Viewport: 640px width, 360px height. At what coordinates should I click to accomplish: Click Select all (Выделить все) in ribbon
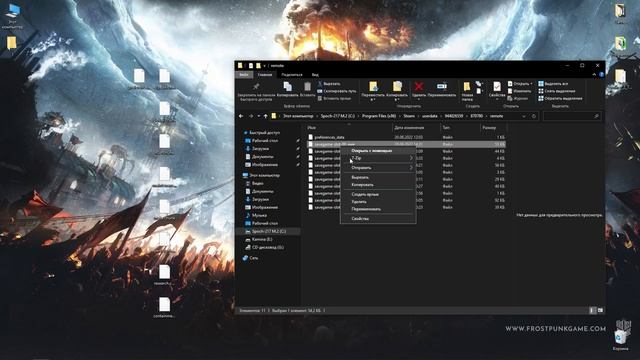553,84
